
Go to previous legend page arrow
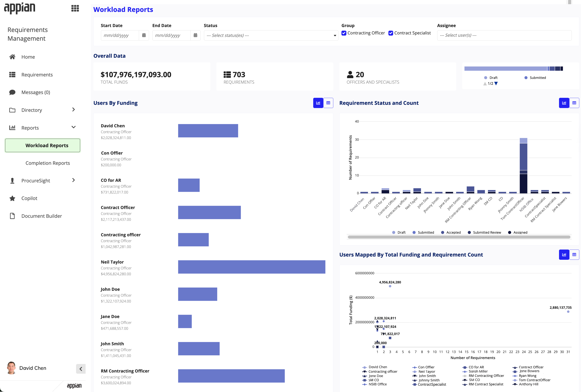tap(485, 83)
